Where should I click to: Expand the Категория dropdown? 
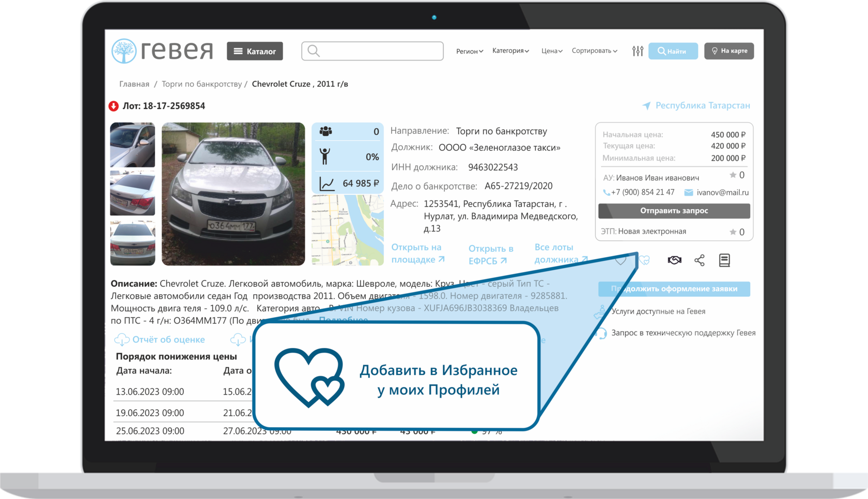click(510, 51)
